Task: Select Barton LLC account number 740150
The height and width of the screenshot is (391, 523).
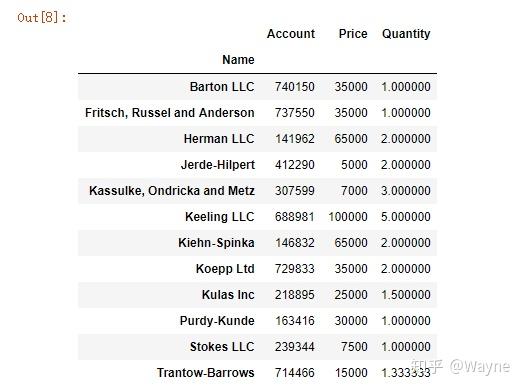Action: click(x=295, y=87)
